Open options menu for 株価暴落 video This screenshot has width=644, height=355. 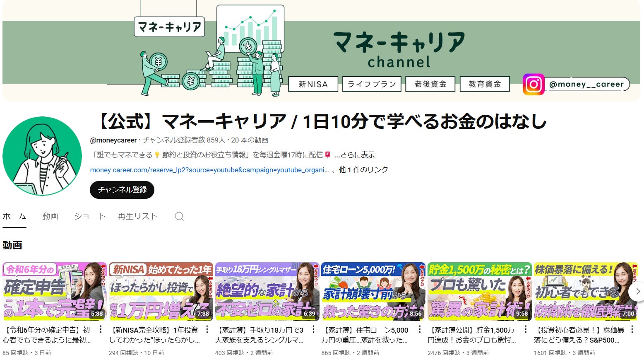tap(632, 329)
